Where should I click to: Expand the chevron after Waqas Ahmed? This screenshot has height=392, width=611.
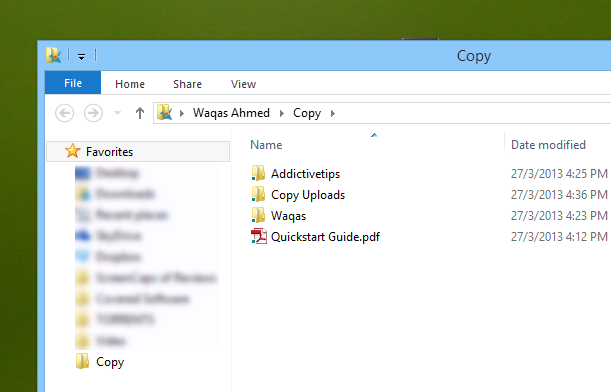(x=282, y=113)
